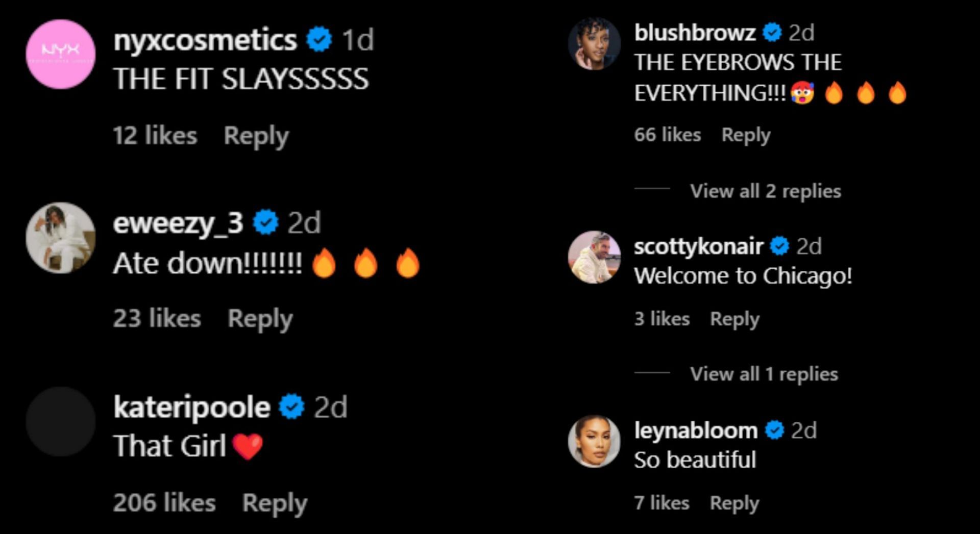Open leynabloom's profile avatar
This screenshot has height=534, width=980.
point(594,441)
